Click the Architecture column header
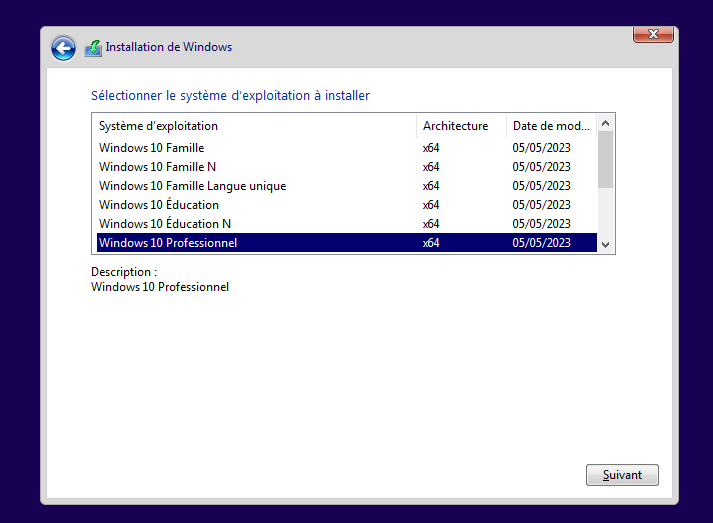Image resolution: width=713 pixels, height=523 pixels. coord(455,126)
